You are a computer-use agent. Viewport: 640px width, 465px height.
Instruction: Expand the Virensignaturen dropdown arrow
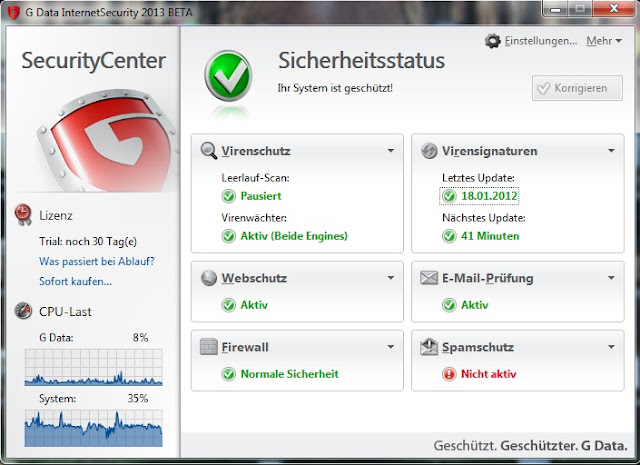611,151
